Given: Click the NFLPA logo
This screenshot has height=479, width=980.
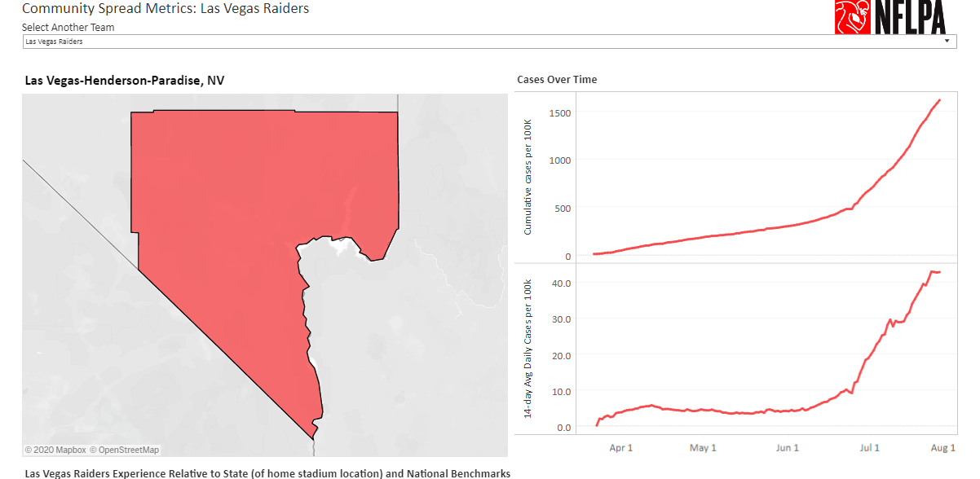Looking at the screenshot, I should tap(890, 16).
